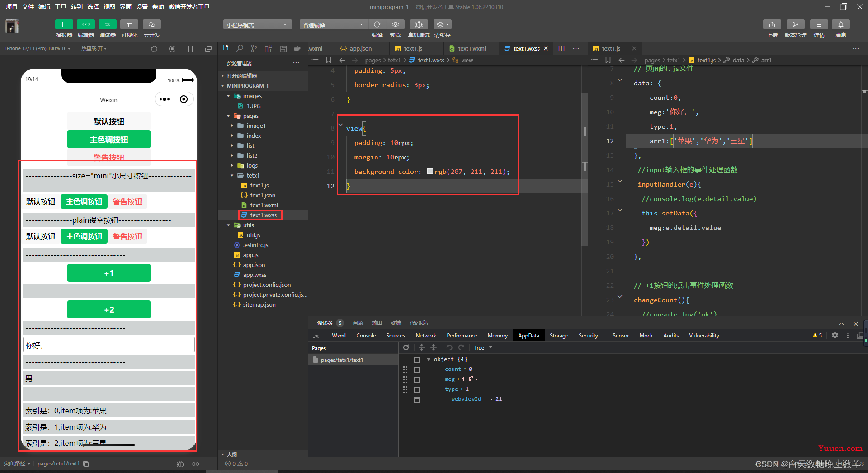Click the compile refresh icon
This screenshot has height=473, width=868.
[x=377, y=24]
